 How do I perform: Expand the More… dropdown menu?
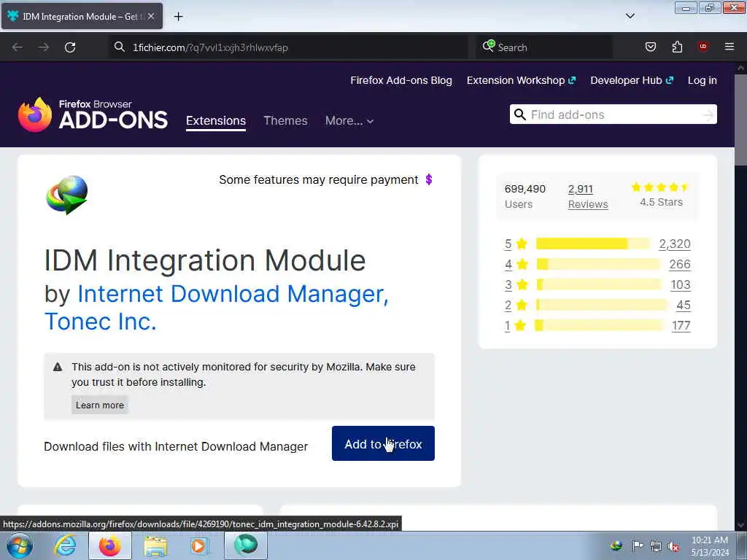349,121
